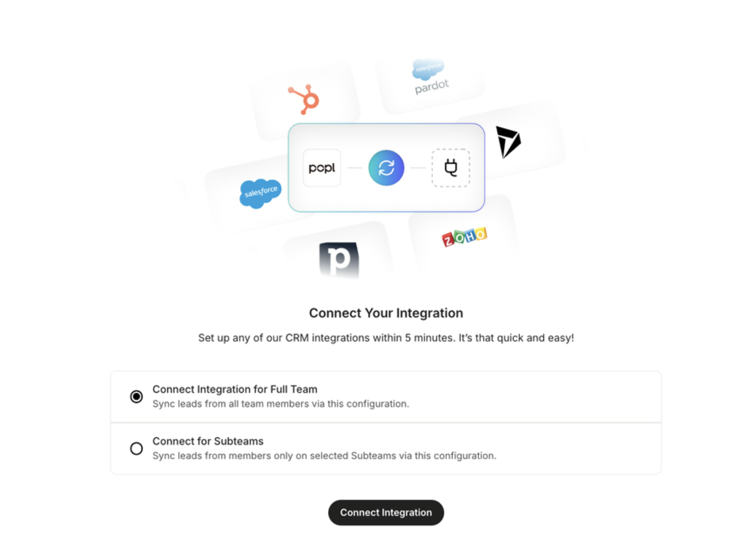The image size is (756, 547).
Task: Click the popl logo tile
Action: click(322, 168)
